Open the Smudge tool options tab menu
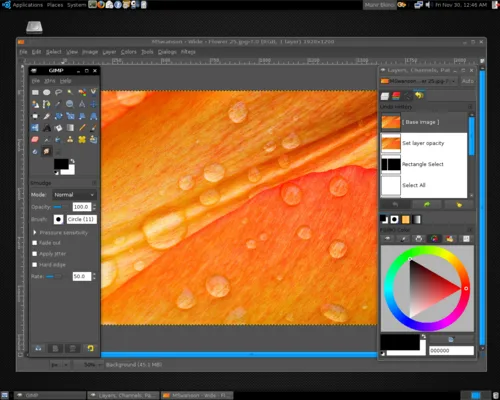 (x=94, y=183)
